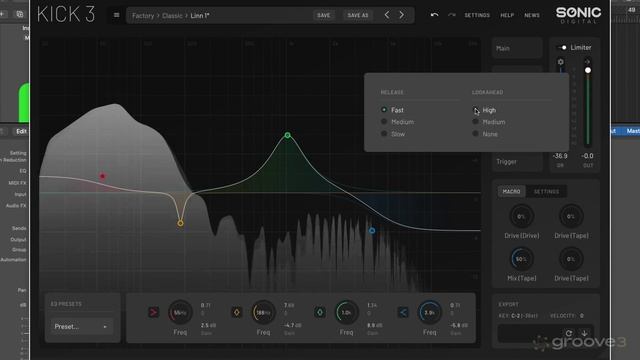Click the export refresh icon
This screenshot has height=360, width=640.
point(569,333)
